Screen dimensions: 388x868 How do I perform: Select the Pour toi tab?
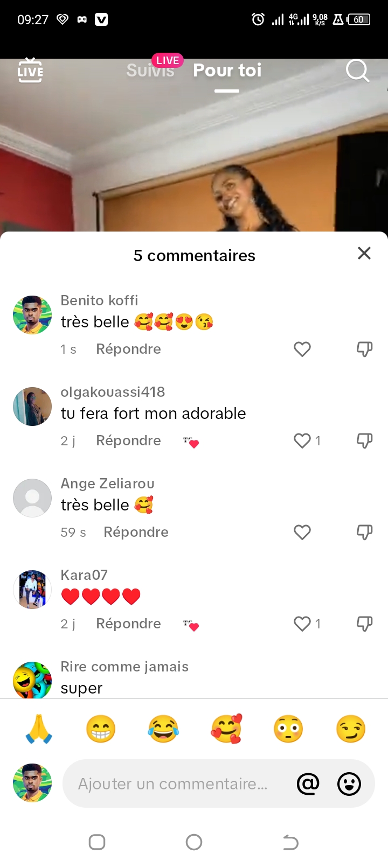227,71
